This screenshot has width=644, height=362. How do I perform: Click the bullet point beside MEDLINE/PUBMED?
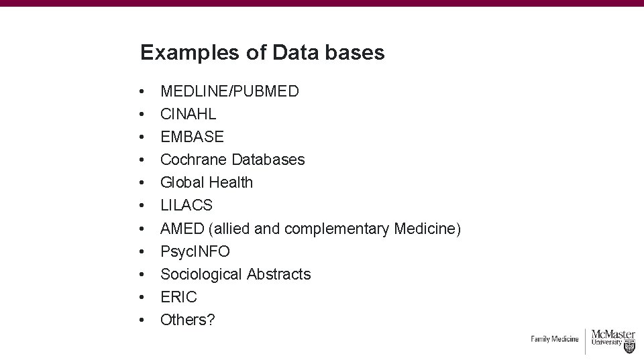(x=143, y=91)
